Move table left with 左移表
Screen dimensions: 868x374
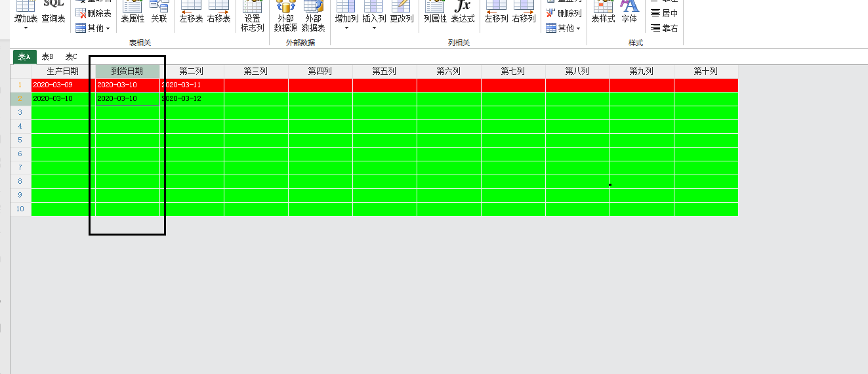pos(191,12)
